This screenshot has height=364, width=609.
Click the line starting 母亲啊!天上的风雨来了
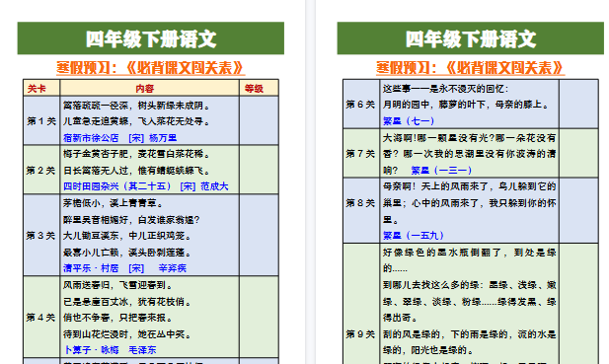click(469, 186)
